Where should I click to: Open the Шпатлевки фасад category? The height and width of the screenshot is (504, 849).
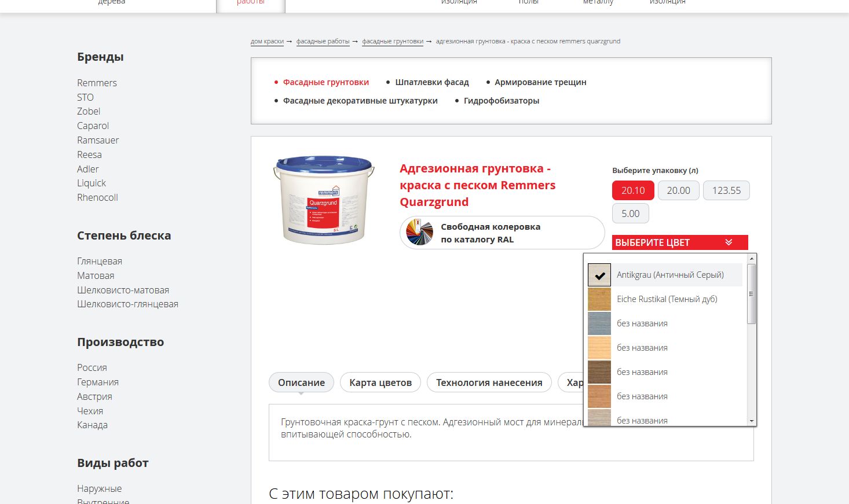click(x=432, y=82)
